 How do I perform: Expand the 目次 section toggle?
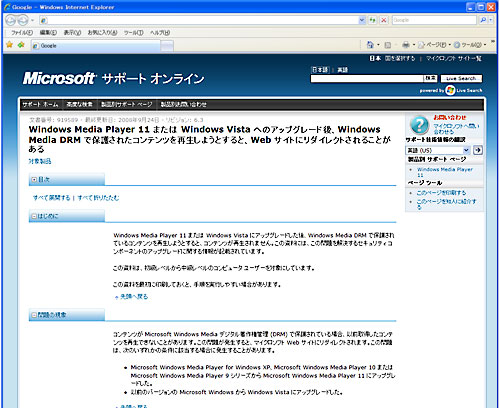point(34,180)
